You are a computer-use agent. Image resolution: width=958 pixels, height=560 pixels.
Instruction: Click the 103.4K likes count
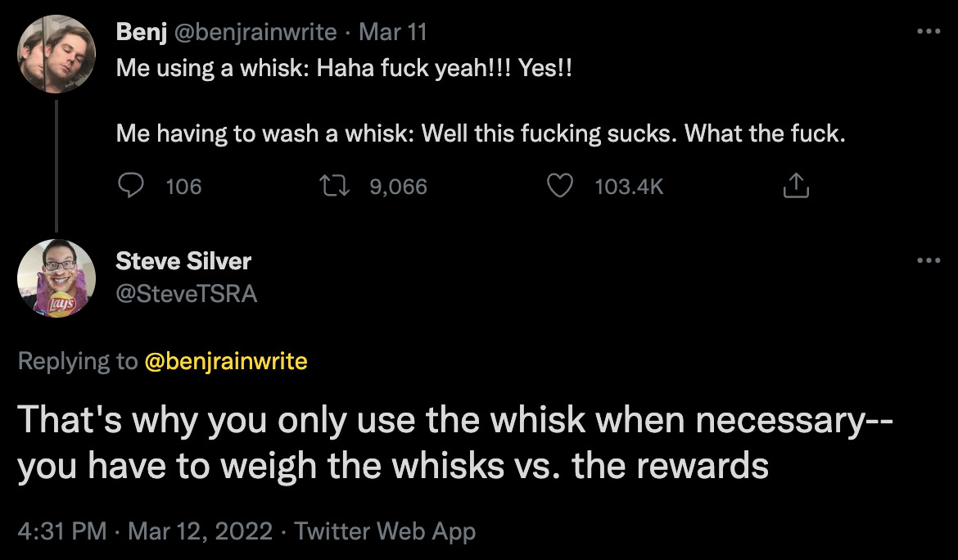click(628, 187)
